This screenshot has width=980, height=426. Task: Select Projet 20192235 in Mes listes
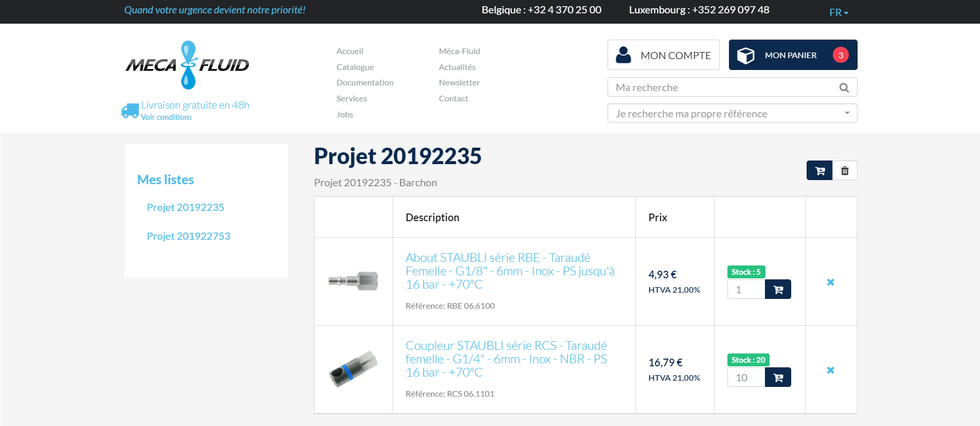tap(185, 207)
